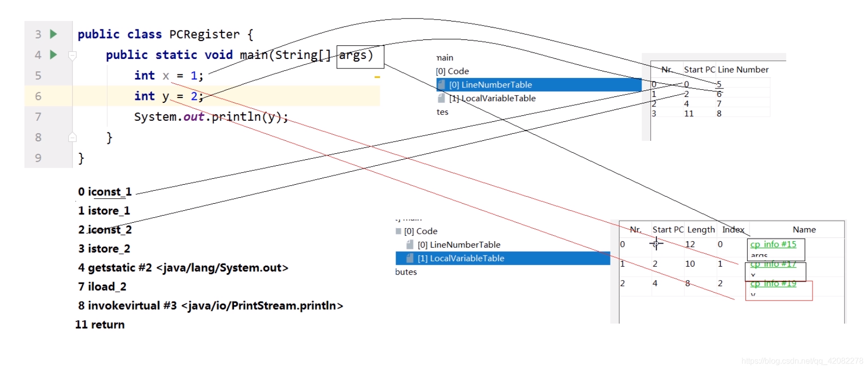The image size is (868, 370).
Task: Click the class name PCRegister in code
Action: pos(204,34)
